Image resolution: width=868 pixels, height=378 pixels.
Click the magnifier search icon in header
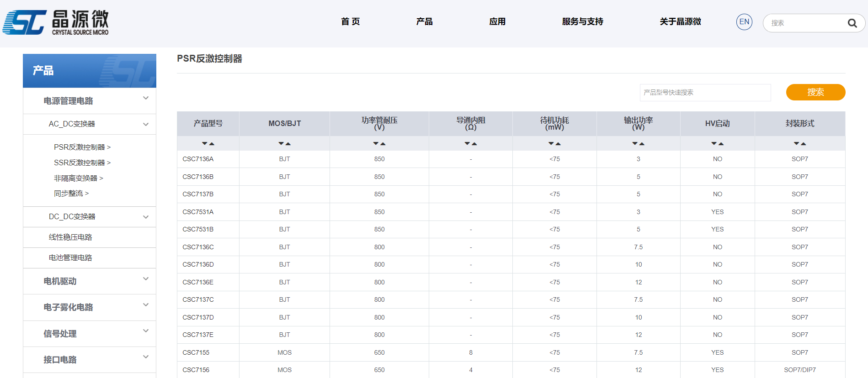pos(852,23)
